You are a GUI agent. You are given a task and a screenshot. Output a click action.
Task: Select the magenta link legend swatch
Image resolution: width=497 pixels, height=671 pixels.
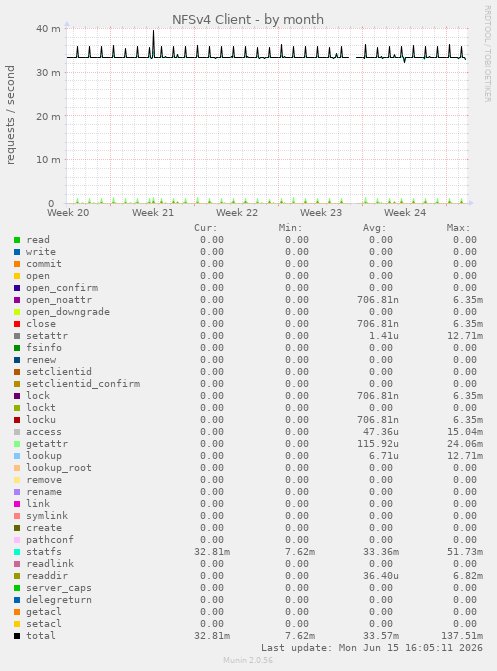[x=17, y=504]
